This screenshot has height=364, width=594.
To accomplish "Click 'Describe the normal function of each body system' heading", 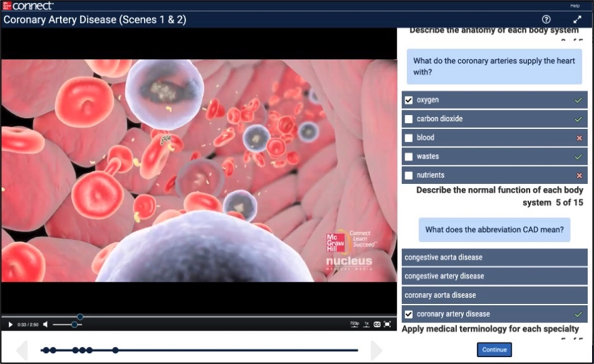I will pyautogui.click(x=500, y=196).
